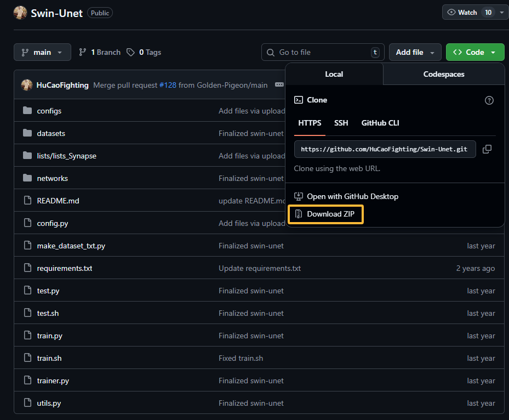509x420 pixels.
Task: Click the file icon beside README.md
Action: tap(27, 201)
